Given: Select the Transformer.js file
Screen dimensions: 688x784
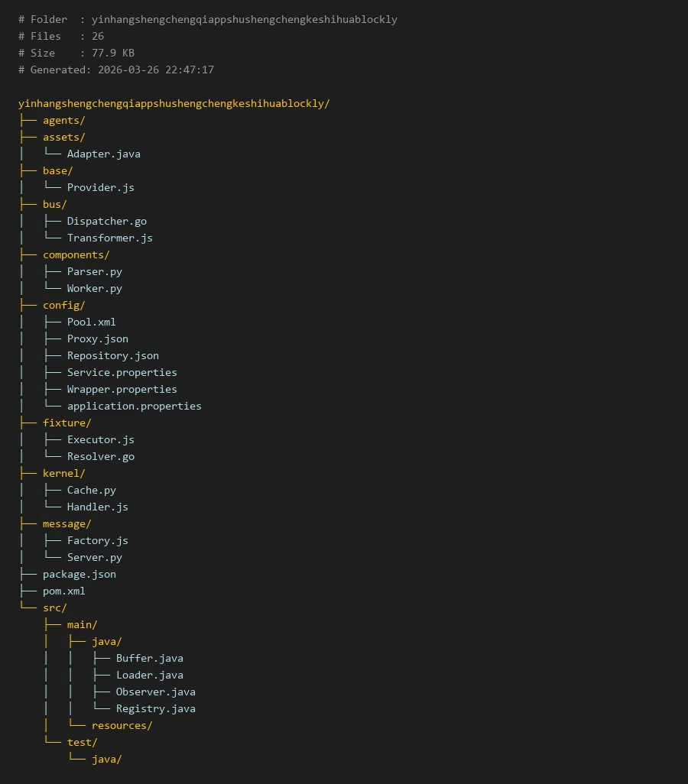Looking at the screenshot, I should 109,238.
